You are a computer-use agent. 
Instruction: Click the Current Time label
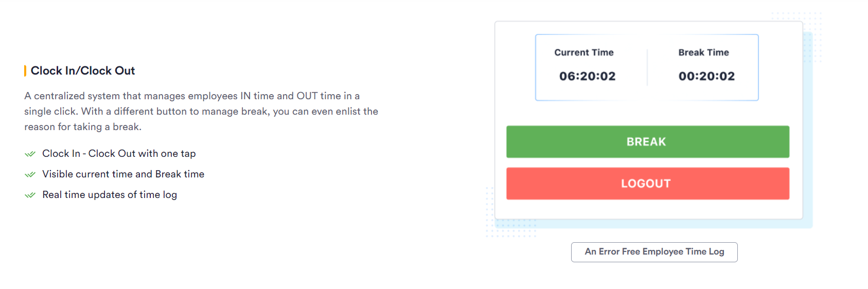[584, 52]
